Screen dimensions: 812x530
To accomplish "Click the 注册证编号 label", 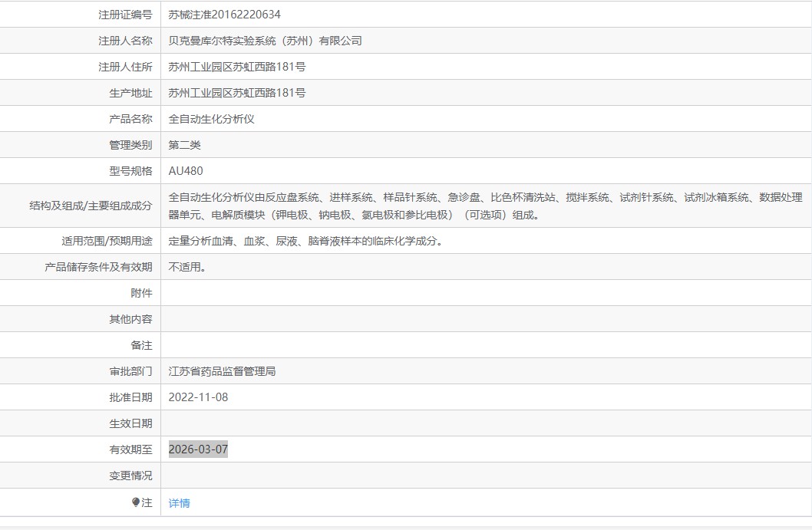I will point(125,15).
